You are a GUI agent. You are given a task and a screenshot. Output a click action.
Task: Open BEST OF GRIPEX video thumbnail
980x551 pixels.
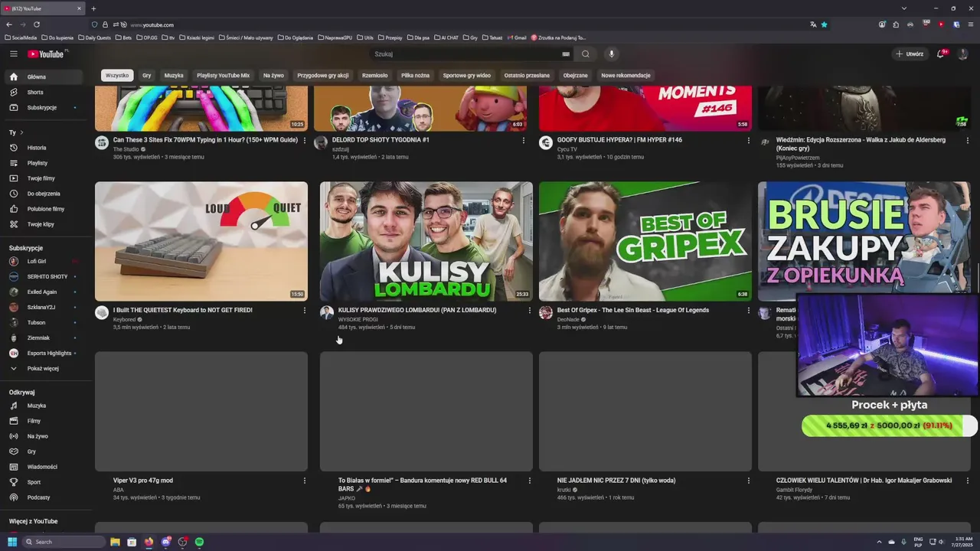(x=645, y=241)
